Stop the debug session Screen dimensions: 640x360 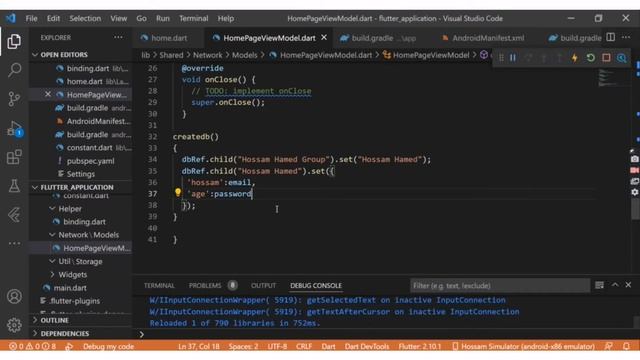606,58
